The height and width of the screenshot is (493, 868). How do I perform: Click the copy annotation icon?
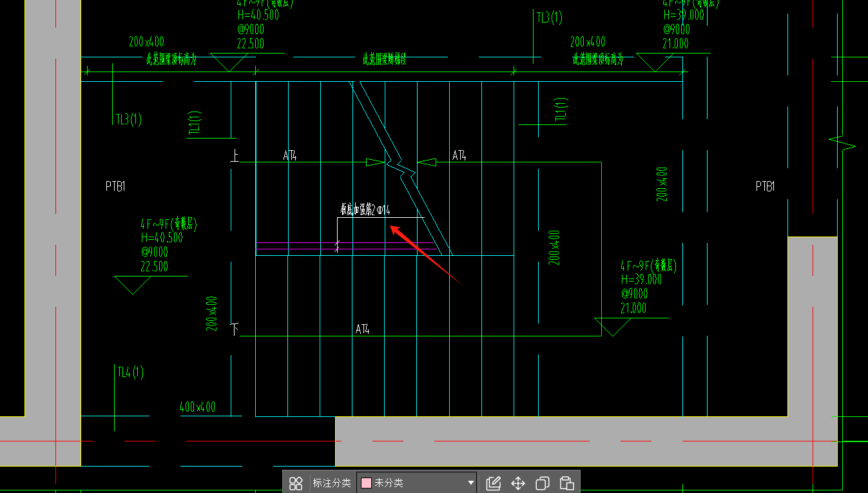pyautogui.click(x=543, y=483)
